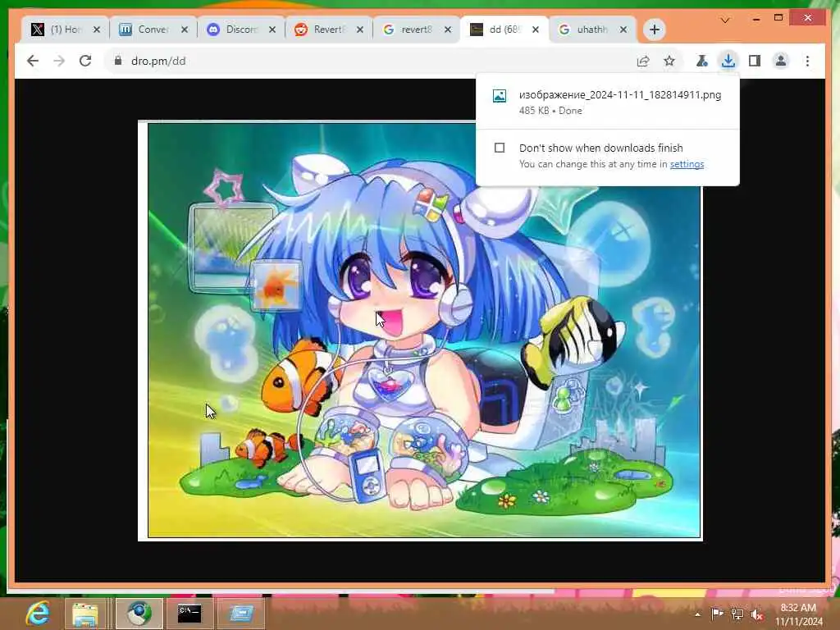The width and height of the screenshot is (840, 630).
Task: Open the Chrome three-dot menu
Action: [807, 61]
